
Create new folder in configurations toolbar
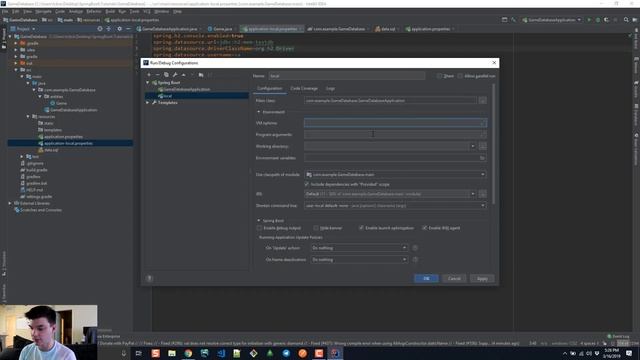click(201, 75)
